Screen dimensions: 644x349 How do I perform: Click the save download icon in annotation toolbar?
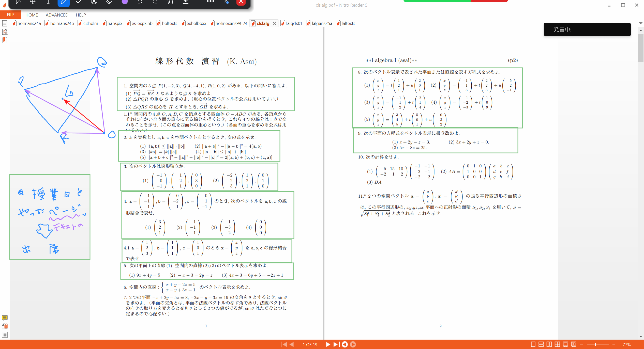(x=186, y=2)
